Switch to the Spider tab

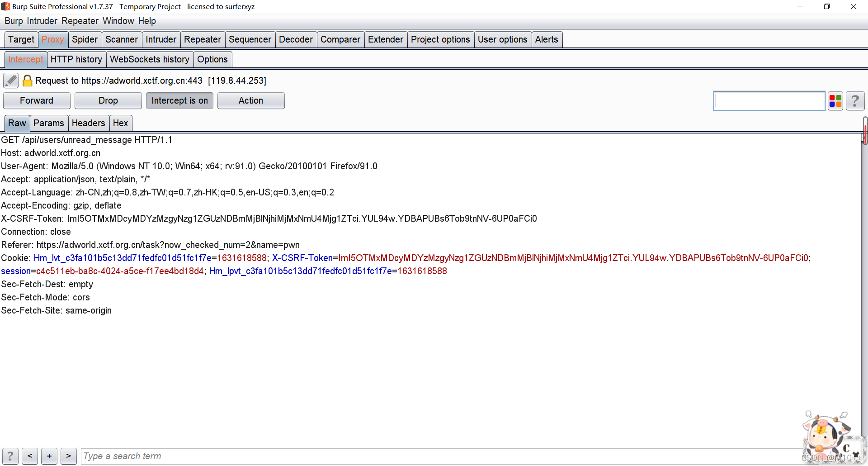(85, 39)
